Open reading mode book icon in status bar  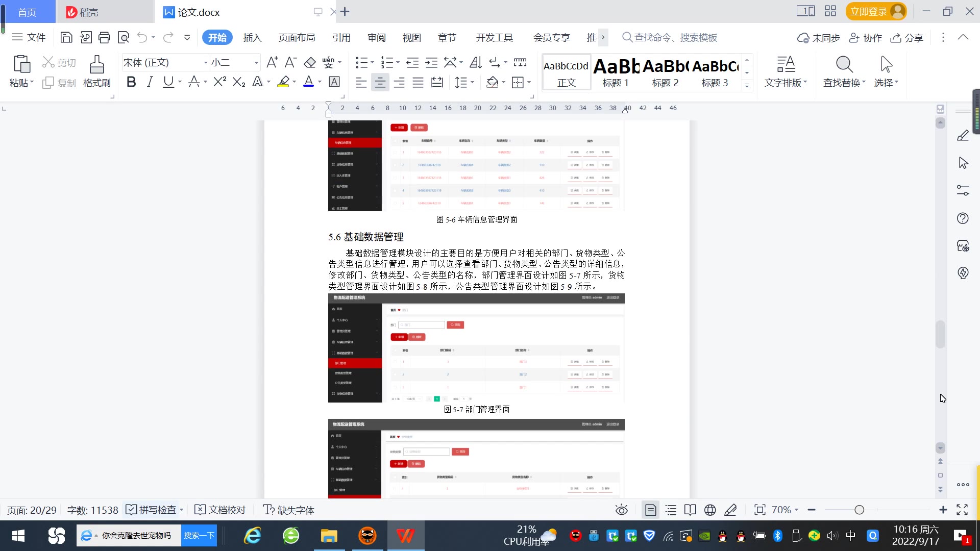click(690, 510)
